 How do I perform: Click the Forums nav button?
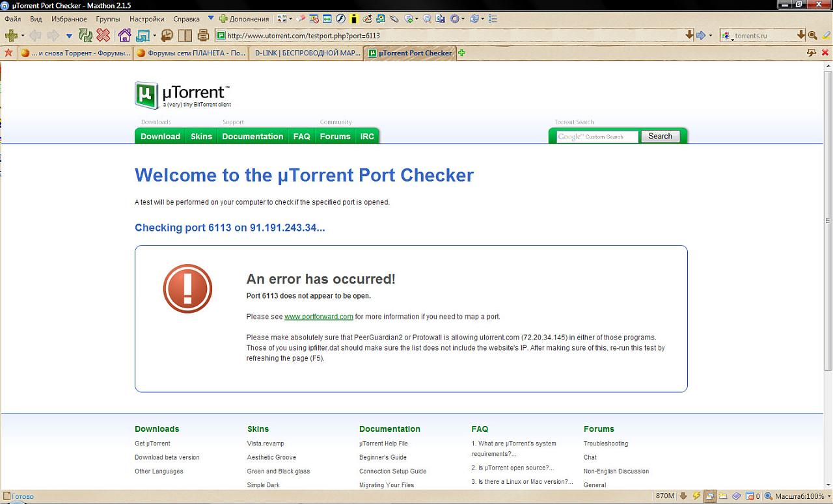335,136
